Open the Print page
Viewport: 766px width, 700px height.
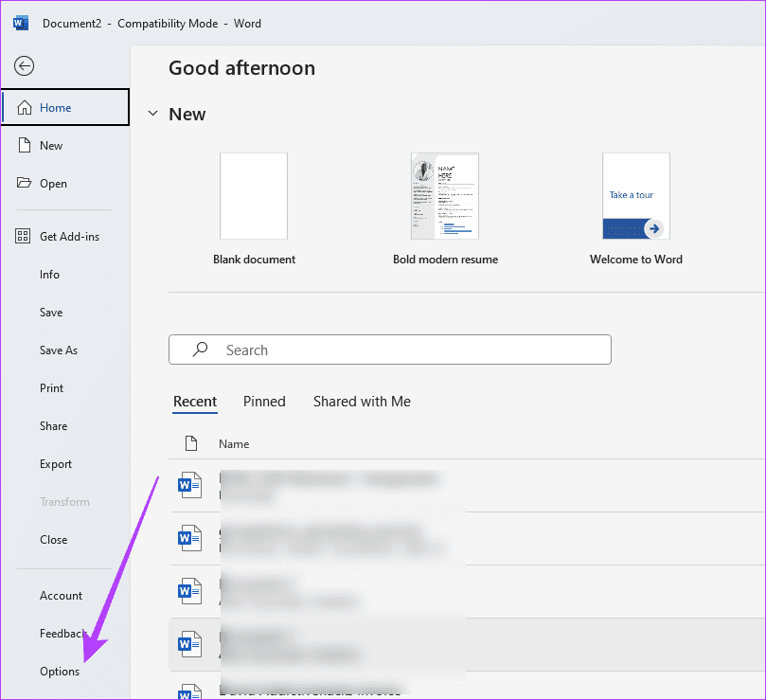click(x=65, y=388)
